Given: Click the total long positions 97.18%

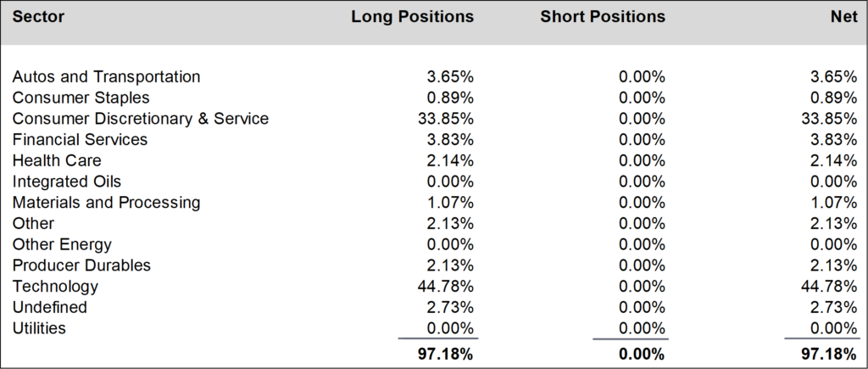Looking at the screenshot, I should [x=446, y=354].
